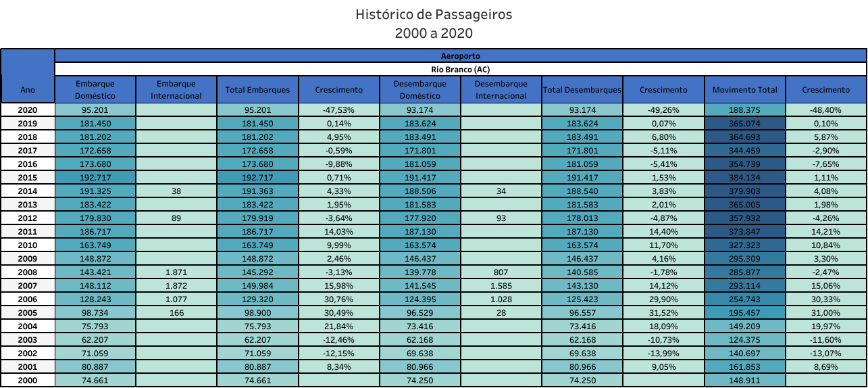The width and height of the screenshot is (868, 388).
Task: Select the 2012 year row label
Action: [28, 218]
